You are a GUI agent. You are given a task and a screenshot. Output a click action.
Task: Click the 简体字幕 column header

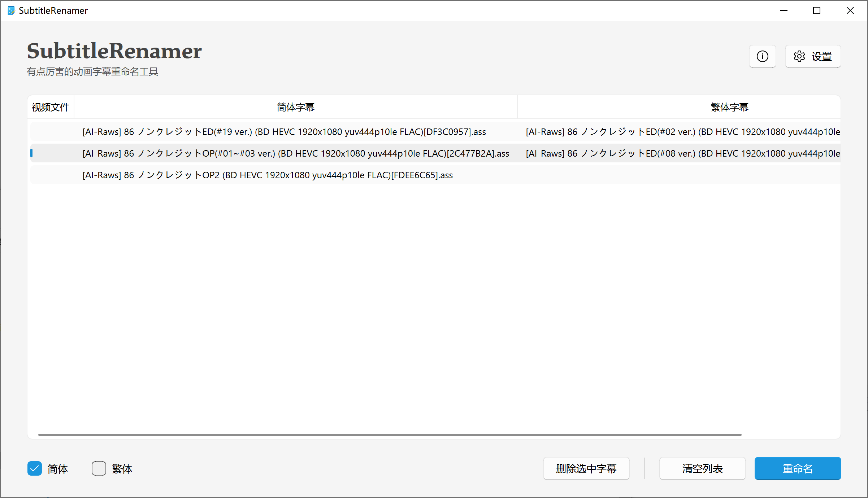point(295,107)
